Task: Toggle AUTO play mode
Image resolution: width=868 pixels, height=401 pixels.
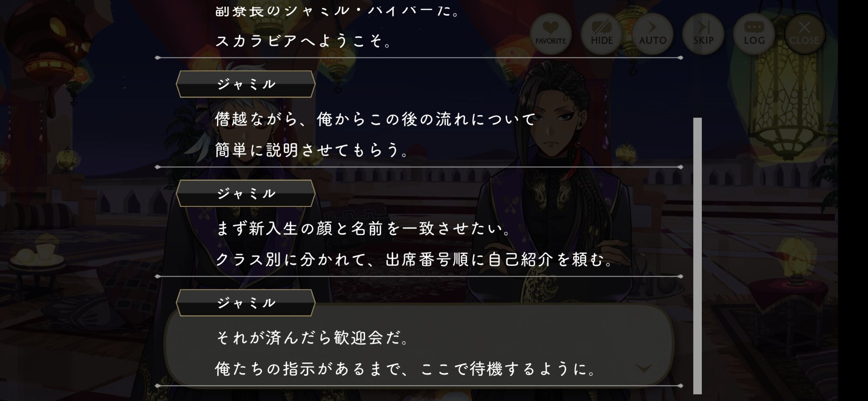Action: pos(652,34)
